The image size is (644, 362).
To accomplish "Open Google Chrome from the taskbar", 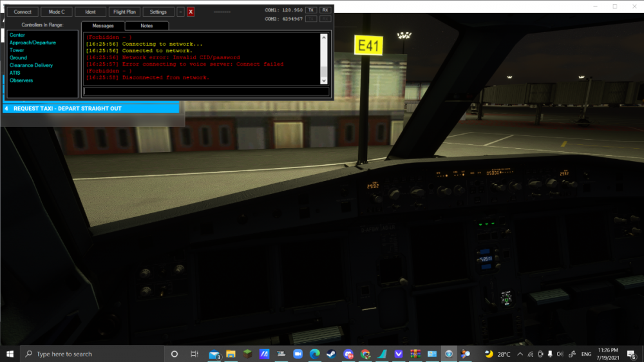I will (x=365, y=354).
